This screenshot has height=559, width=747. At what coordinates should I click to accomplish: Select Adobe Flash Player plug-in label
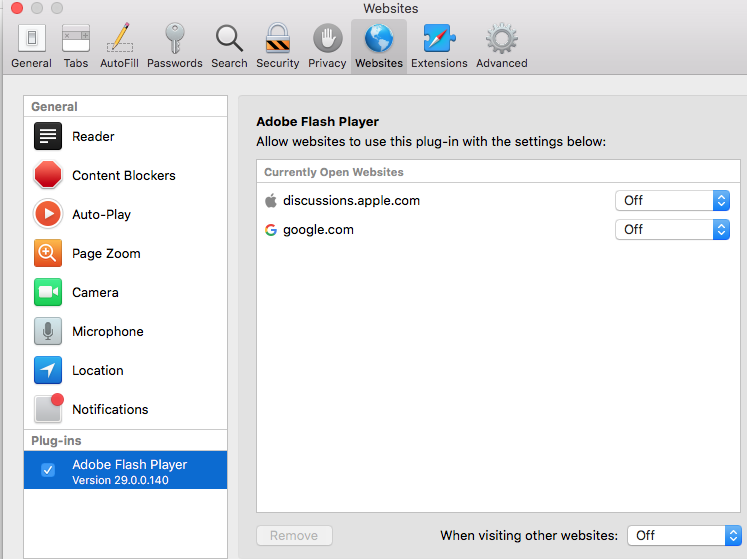point(130,465)
